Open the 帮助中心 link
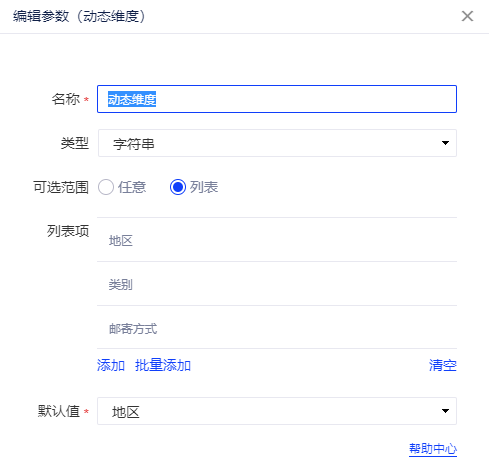The height and width of the screenshot is (466, 489). click(433, 449)
